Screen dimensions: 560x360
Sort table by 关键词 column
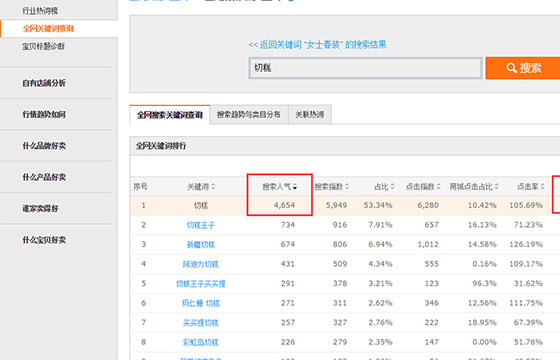(201, 186)
